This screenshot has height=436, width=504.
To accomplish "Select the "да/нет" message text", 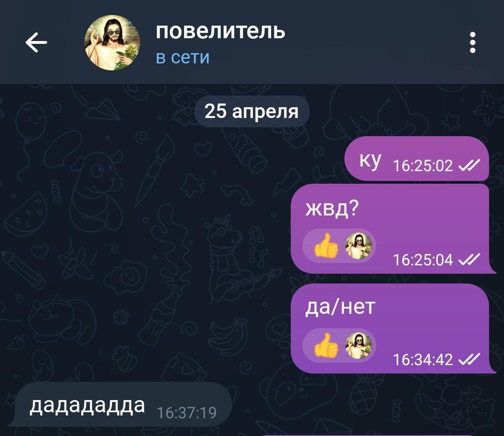I will (340, 306).
